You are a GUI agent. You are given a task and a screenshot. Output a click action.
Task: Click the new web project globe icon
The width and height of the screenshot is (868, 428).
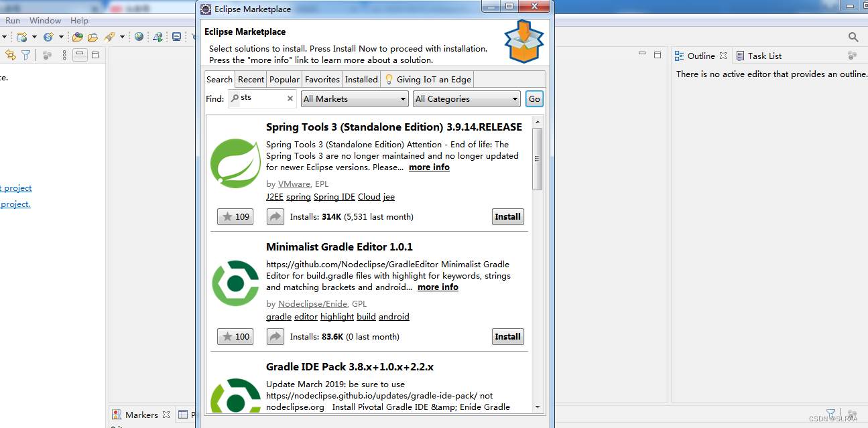coord(22,37)
